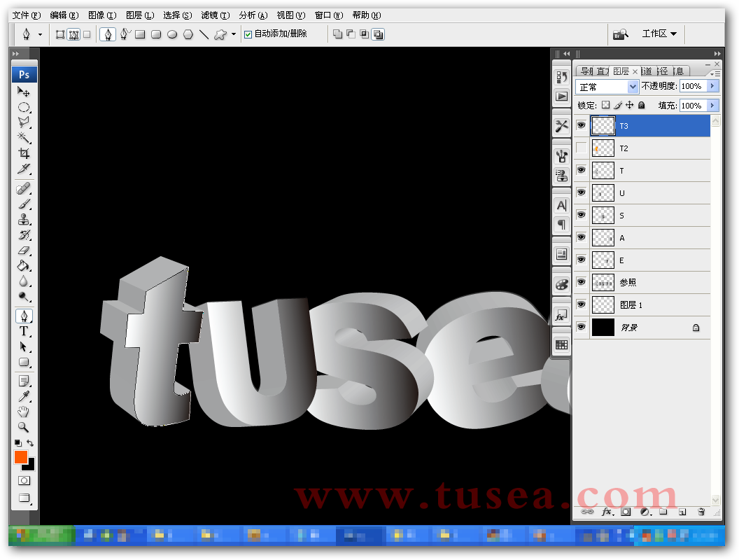Image resolution: width=739 pixels, height=560 pixels.
Task: Expand the toolbox double-arrow
Action: pyautogui.click(x=15, y=54)
